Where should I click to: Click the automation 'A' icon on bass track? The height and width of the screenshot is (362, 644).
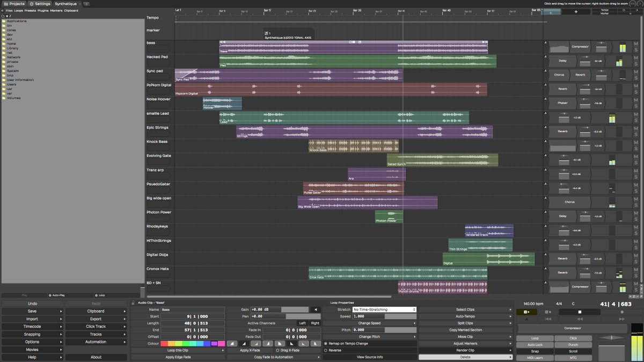coord(545,43)
